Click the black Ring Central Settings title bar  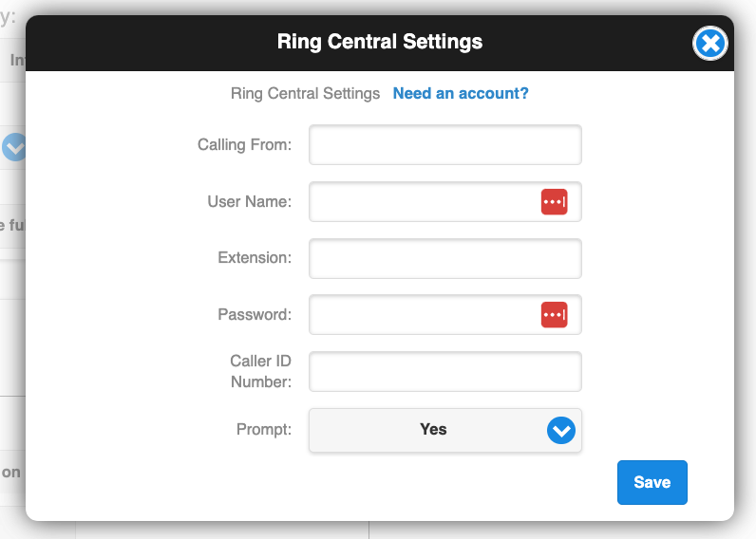(x=380, y=43)
